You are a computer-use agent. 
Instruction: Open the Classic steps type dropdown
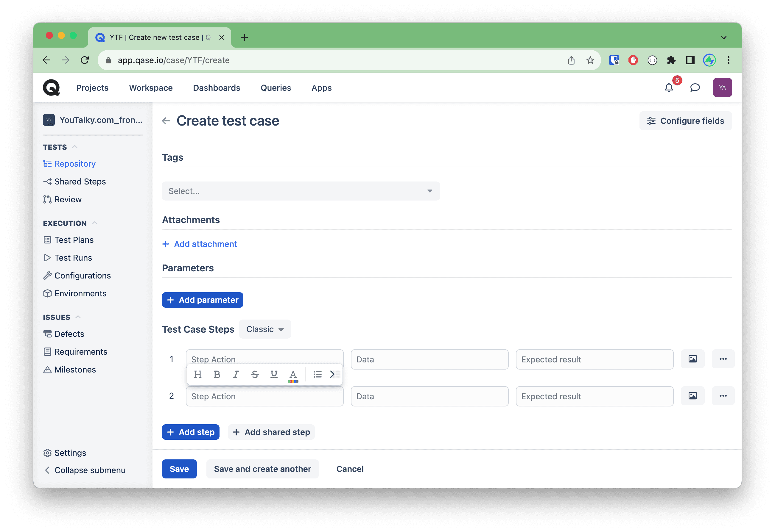tap(265, 329)
